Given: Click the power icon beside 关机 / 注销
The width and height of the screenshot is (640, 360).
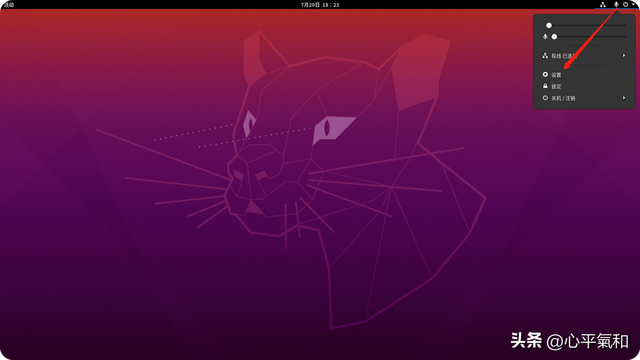Looking at the screenshot, I should [x=545, y=98].
